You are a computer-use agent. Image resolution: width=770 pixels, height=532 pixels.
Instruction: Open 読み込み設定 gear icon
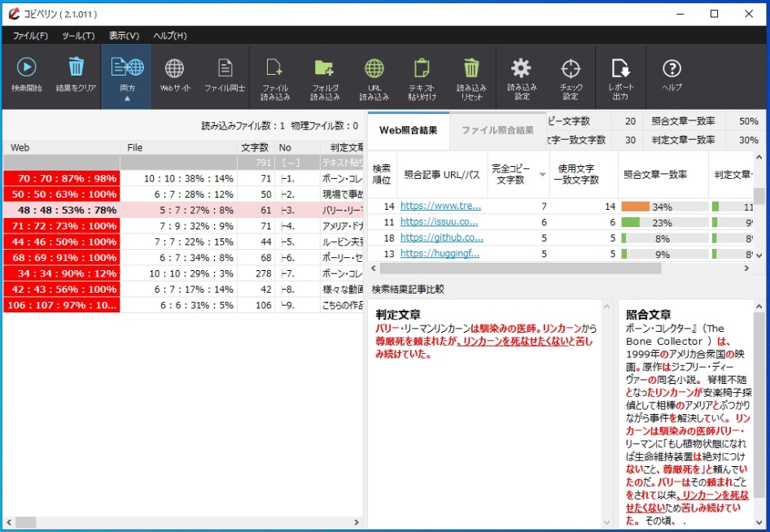[521, 68]
